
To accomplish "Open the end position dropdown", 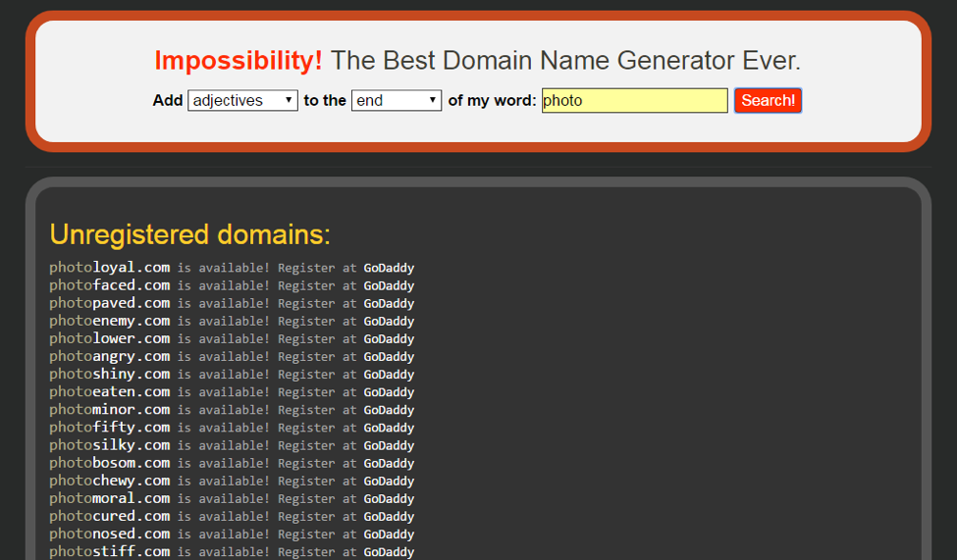I will tap(397, 100).
